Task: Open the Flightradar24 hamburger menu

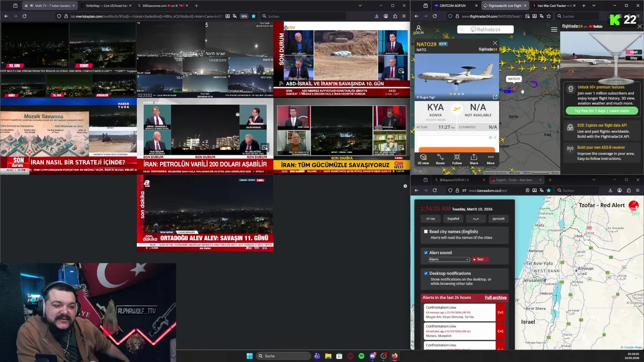Action: (554, 29)
